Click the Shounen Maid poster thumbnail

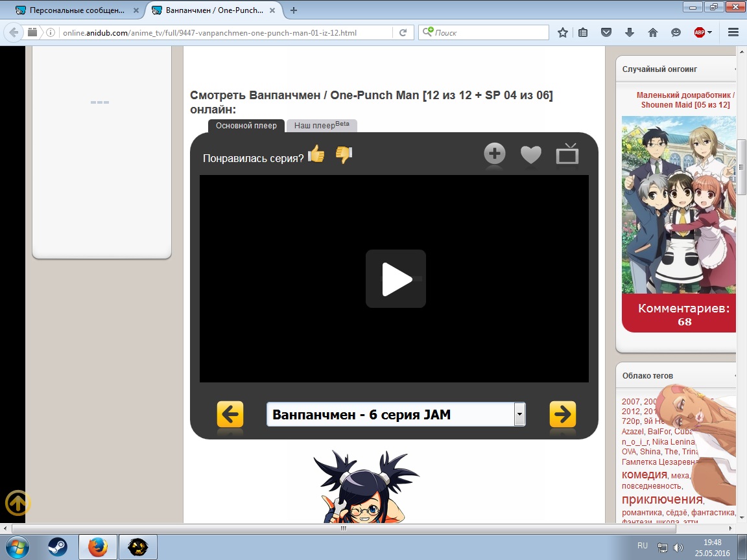(679, 205)
